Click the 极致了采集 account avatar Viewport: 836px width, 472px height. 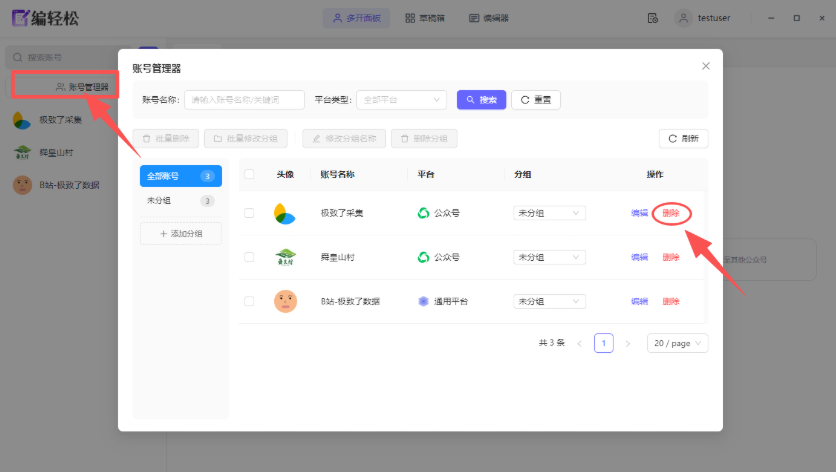[285, 213]
